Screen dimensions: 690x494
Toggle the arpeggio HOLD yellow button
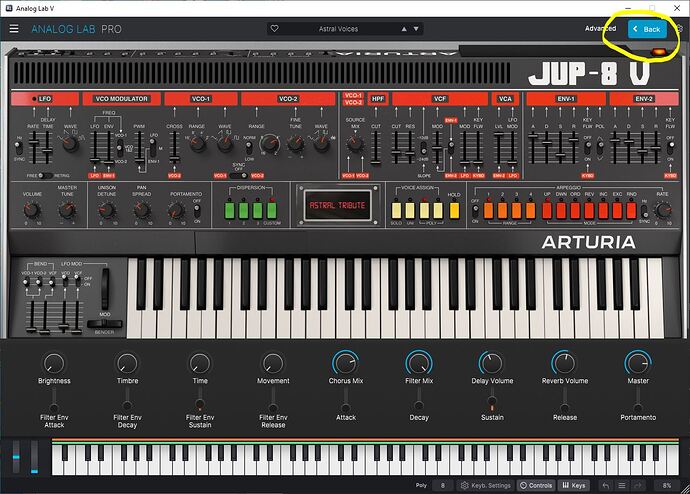click(454, 210)
